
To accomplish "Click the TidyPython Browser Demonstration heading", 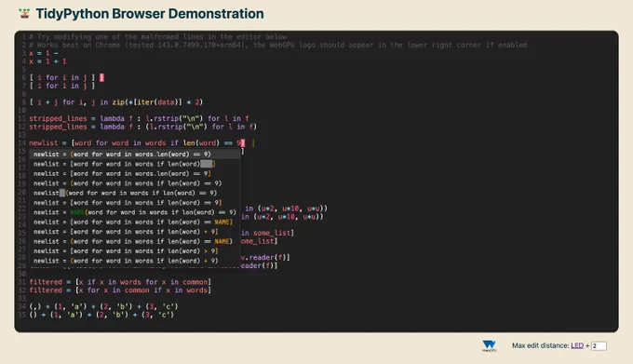I will pyautogui.click(x=150, y=14).
